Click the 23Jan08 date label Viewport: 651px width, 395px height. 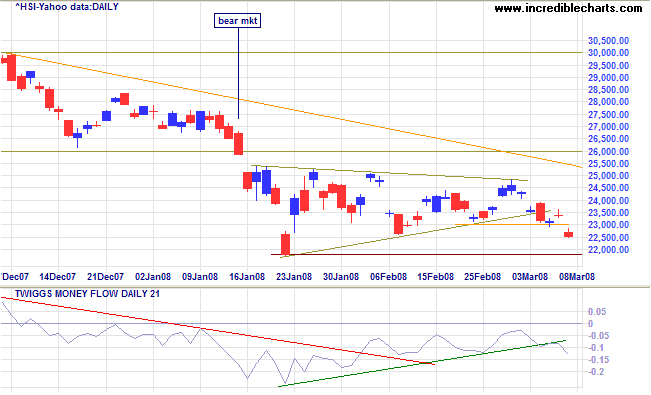[x=294, y=277]
